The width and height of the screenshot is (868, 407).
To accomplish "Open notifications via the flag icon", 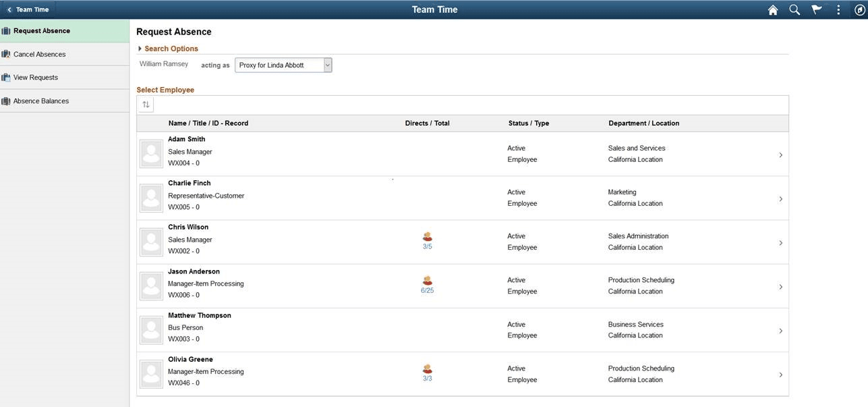I will point(815,9).
